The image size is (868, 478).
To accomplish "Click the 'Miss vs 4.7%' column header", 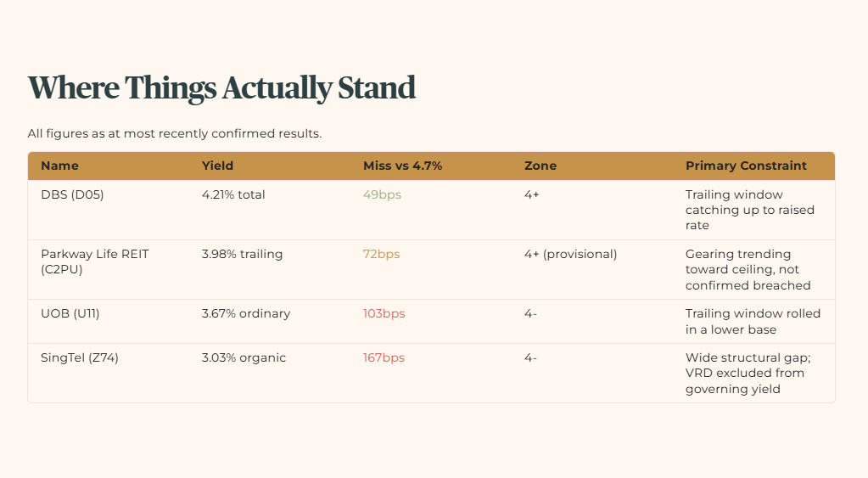I will click(402, 166).
